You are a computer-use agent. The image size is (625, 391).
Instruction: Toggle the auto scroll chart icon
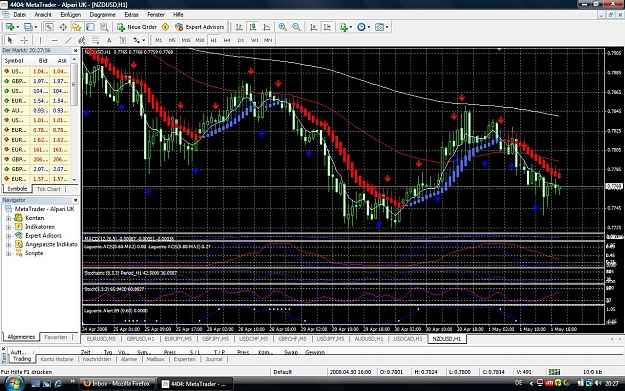(314, 27)
